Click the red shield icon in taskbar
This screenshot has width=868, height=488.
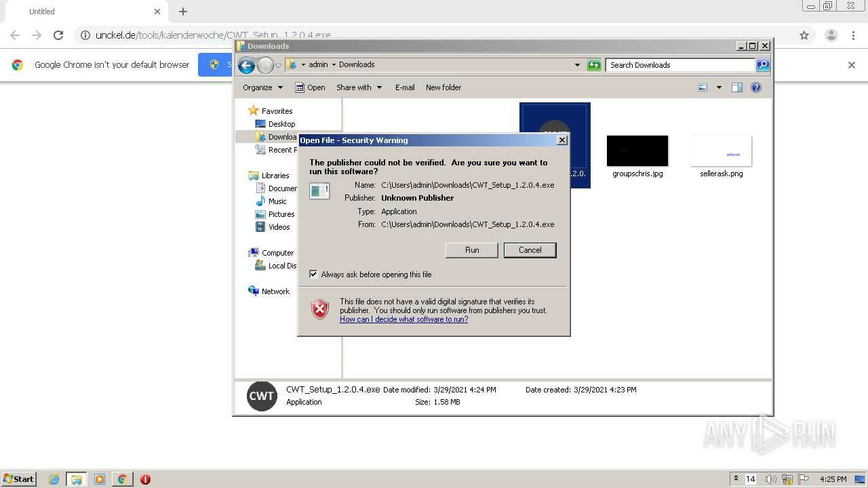(145, 479)
